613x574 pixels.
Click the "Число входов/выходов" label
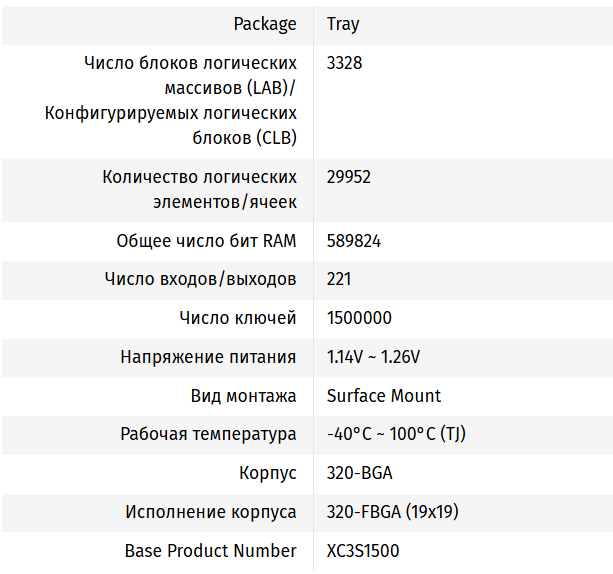(x=200, y=279)
